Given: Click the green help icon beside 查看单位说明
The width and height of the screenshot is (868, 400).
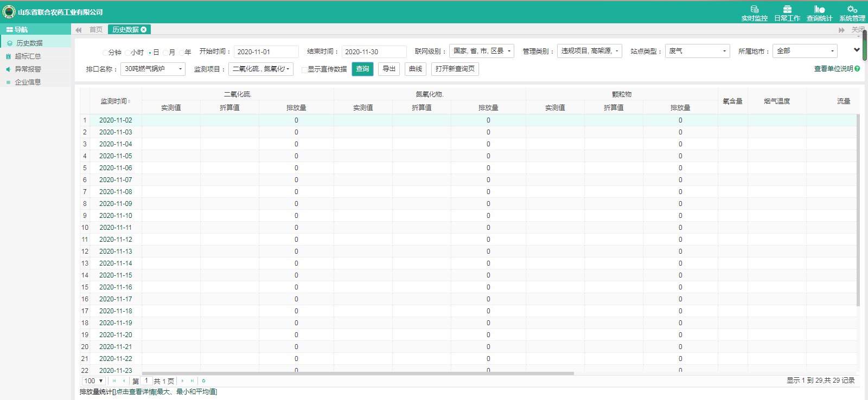Looking at the screenshot, I should pos(857,69).
